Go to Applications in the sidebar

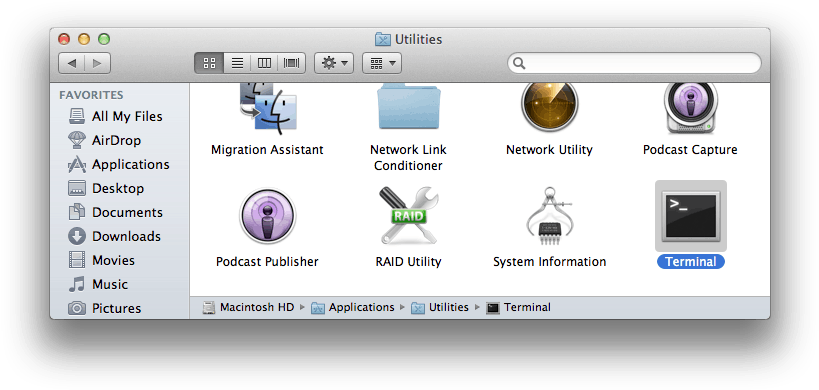(x=119, y=164)
